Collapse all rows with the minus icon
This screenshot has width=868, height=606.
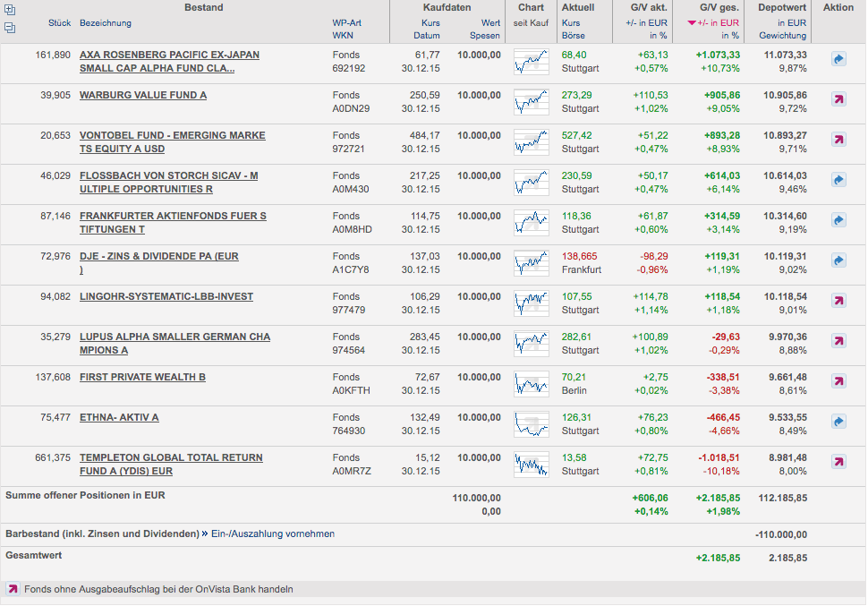10,28
